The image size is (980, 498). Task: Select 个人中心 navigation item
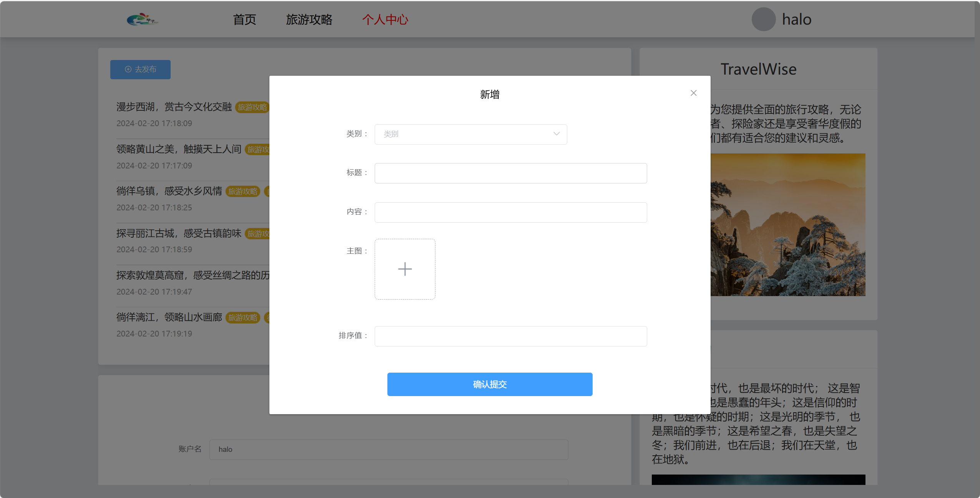point(385,20)
